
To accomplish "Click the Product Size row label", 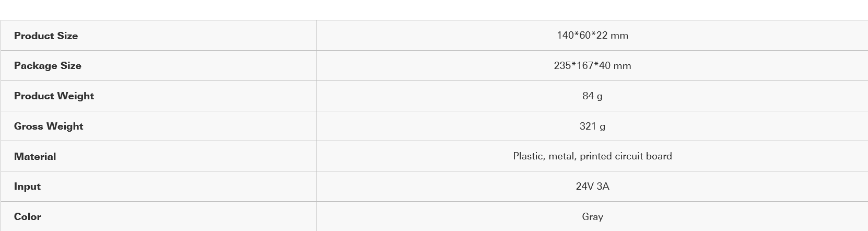I will [46, 36].
